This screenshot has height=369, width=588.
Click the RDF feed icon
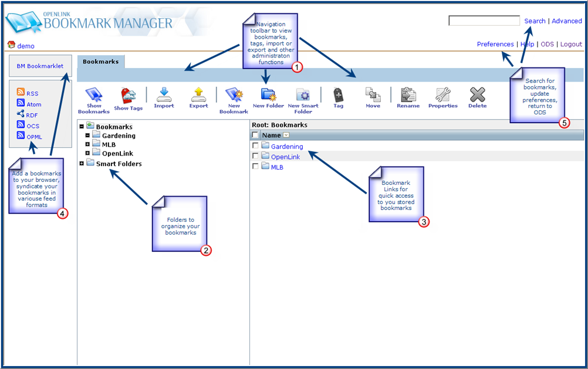pyautogui.click(x=21, y=114)
